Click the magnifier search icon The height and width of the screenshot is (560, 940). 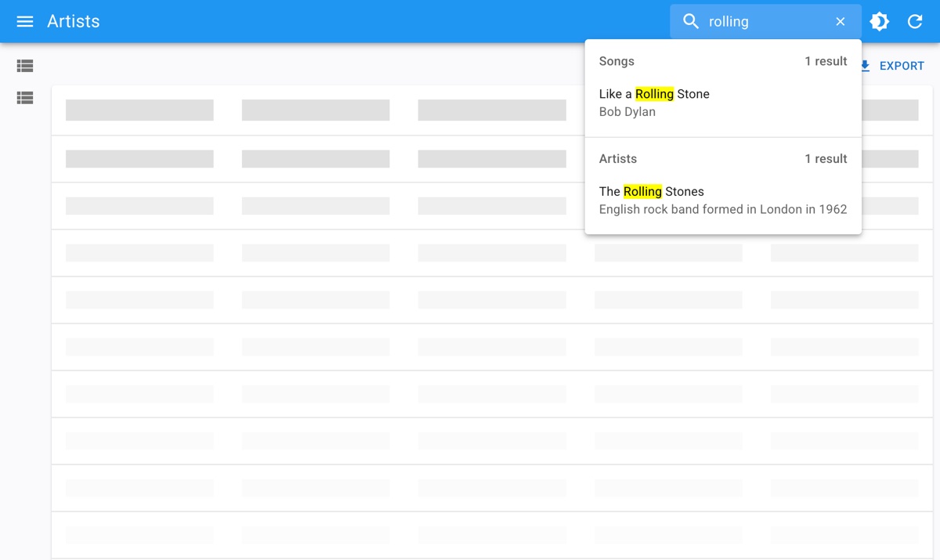point(690,21)
